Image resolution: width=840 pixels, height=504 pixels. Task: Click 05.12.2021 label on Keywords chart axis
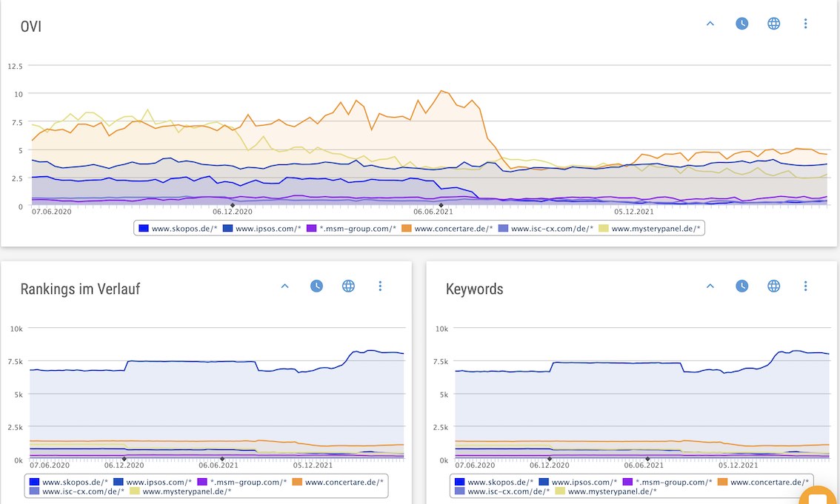[739, 466]
